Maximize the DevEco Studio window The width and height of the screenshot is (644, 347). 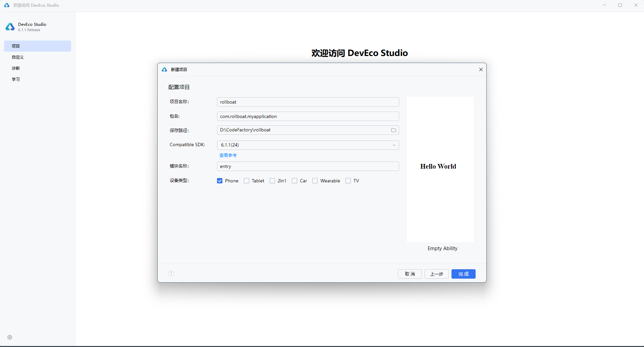(620, 5)
